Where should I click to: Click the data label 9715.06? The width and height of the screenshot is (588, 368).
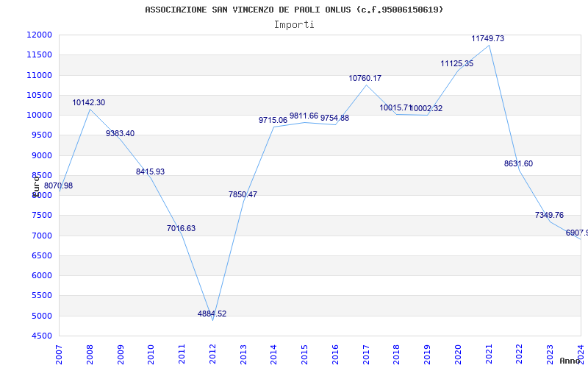pyautogui.click(x=273, y=120)
